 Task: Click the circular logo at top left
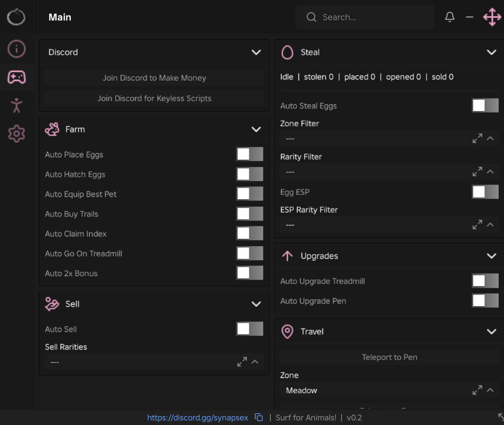click(16, 17)
